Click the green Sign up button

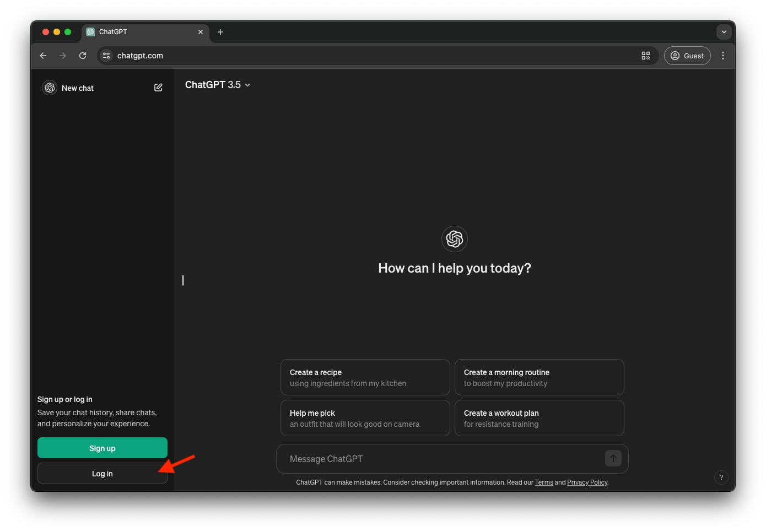(103, 448)
